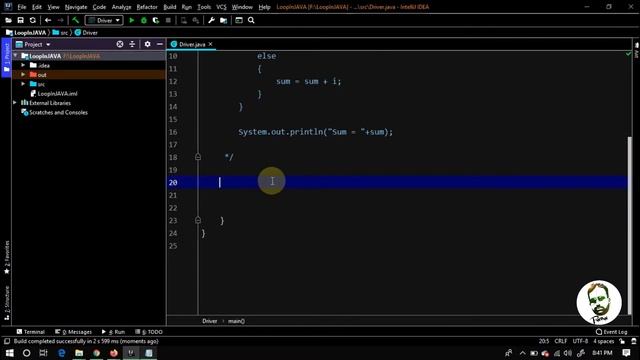Toggle the Structure side tool button

(7, 303)
